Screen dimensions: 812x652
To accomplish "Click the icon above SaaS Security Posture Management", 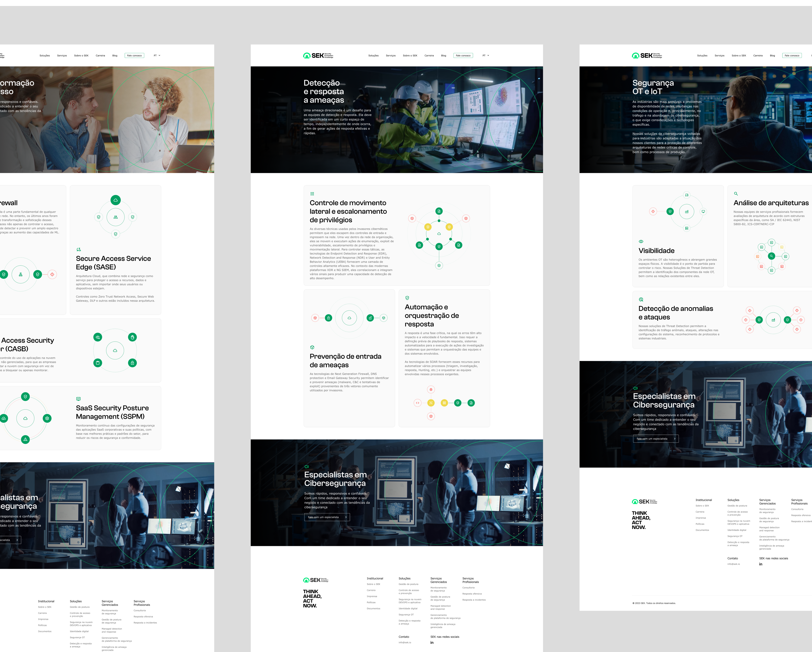I will 78,399.
